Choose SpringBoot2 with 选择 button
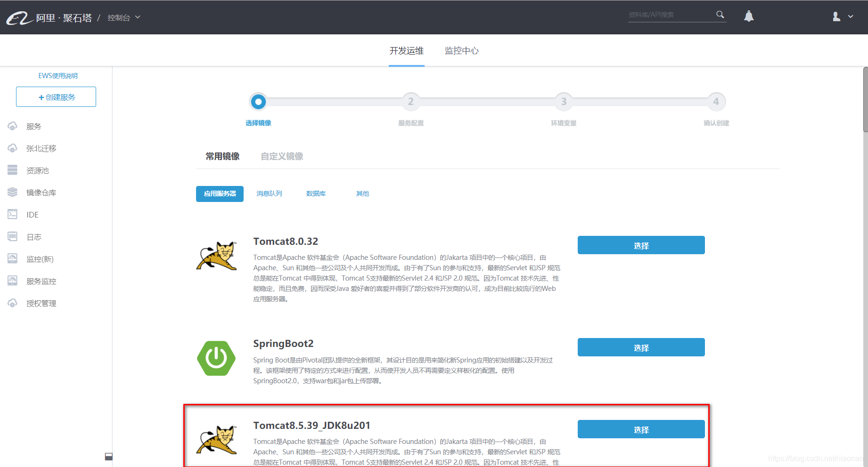The width and height of the screenshot is (868, 467). pyautogui.click(x=641, y=347)
